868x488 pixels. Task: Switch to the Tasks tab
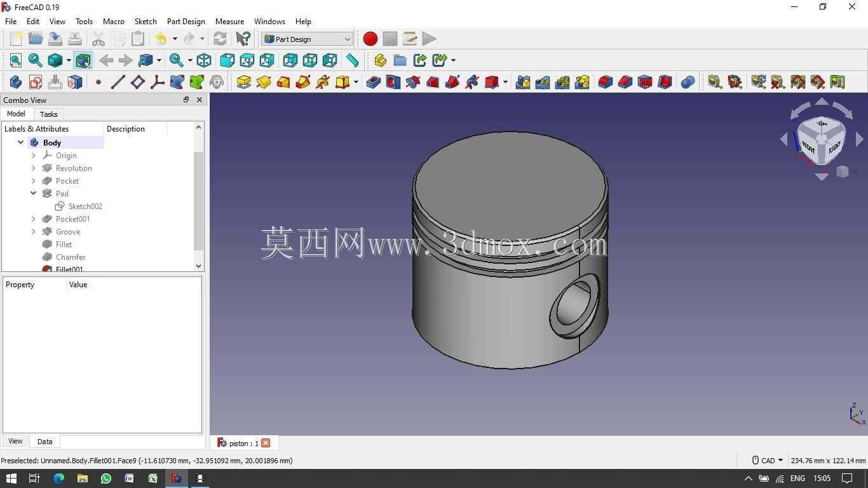(48, 114)
